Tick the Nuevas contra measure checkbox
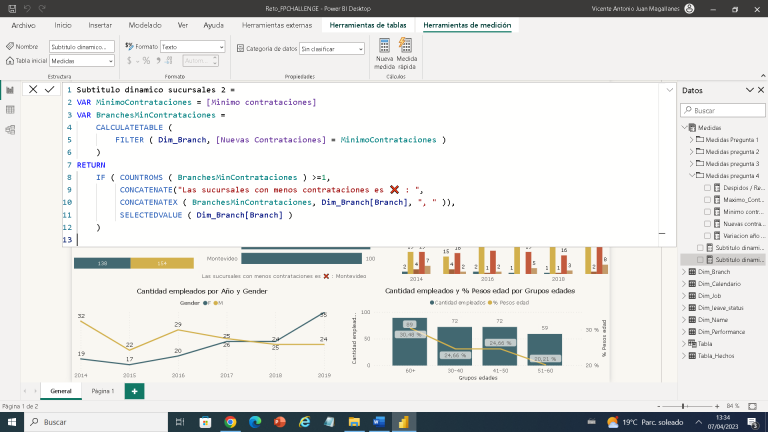 point(708,224)
